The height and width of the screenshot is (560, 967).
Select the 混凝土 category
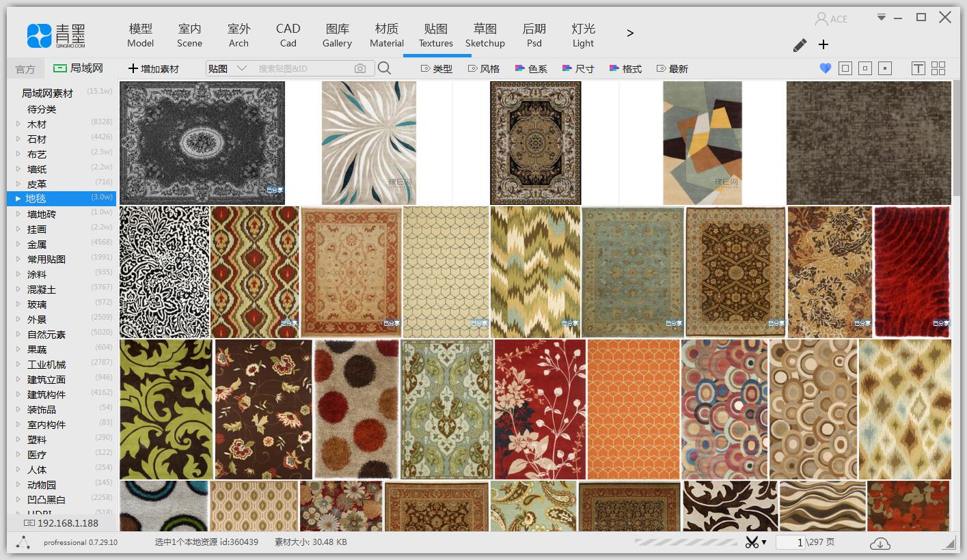pyautogui.click(x=42, y=290)
